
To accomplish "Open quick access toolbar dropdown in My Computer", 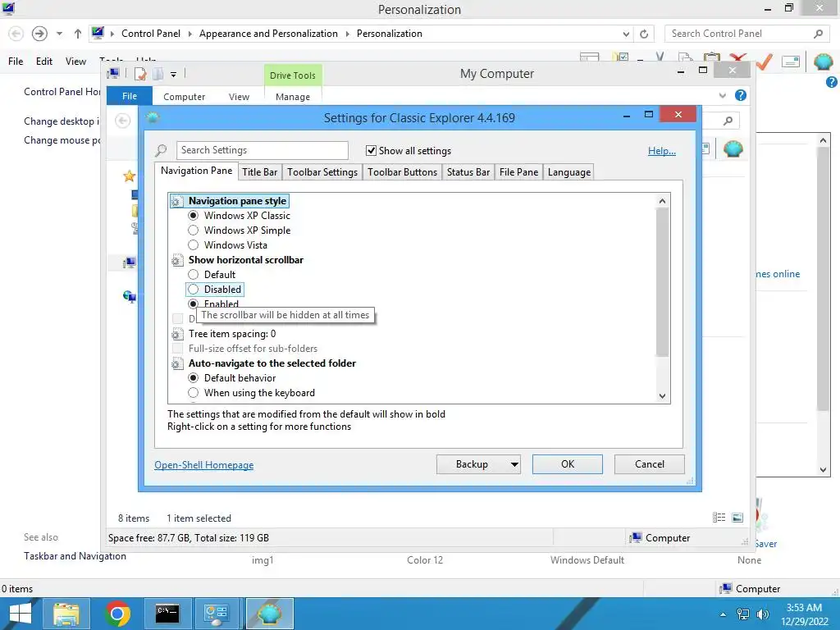I will click(174, 75).
